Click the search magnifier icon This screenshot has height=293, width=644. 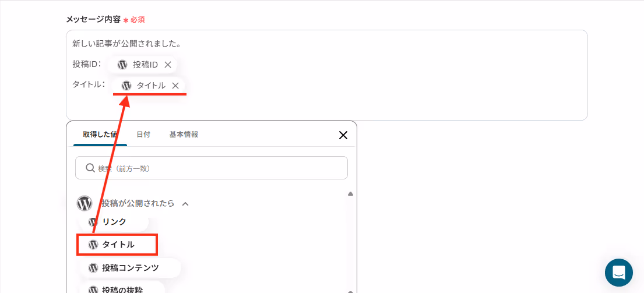click(x=90, y=168)
